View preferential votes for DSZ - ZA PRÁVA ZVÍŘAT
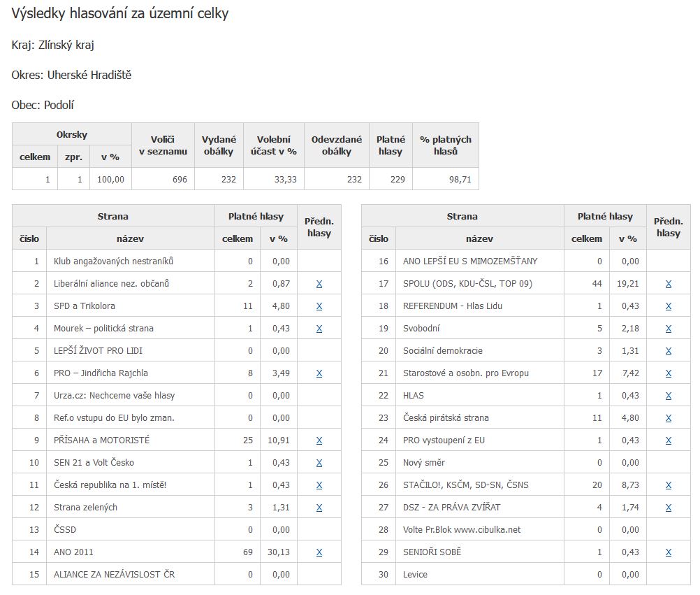Image resolution: width=700 pixels, height=595 pixels. coord(669,508)
